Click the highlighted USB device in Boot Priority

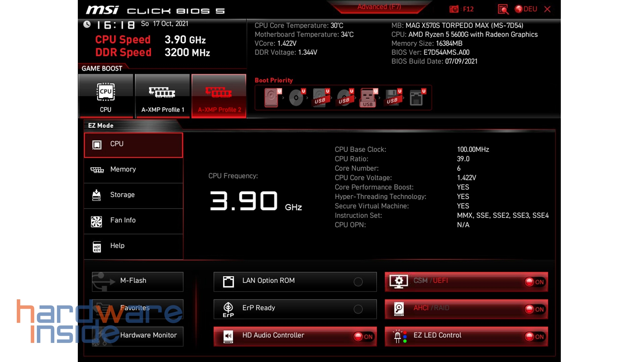[x=368, y=98]
